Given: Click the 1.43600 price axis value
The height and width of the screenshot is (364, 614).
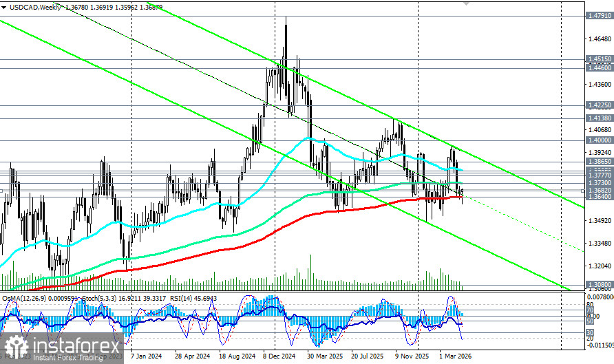Looking at the screenshot, I should pos(600,84).
